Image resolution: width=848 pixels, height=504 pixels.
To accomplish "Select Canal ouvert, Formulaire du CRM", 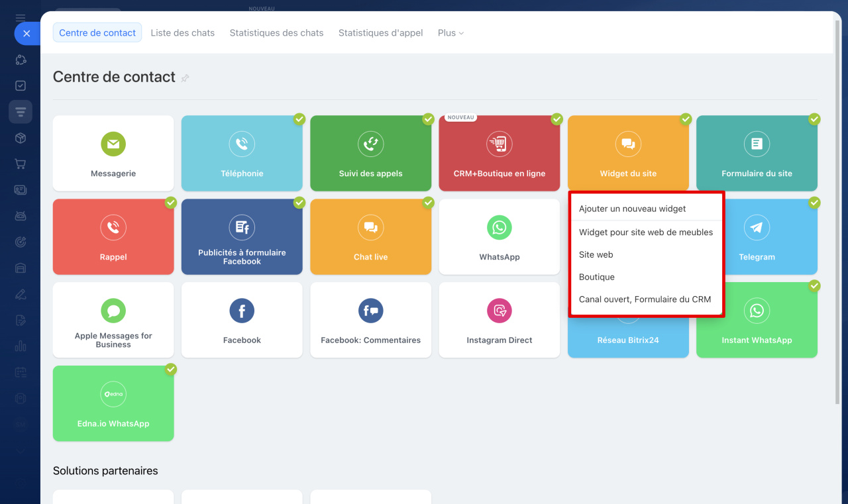I will (647, 299).
